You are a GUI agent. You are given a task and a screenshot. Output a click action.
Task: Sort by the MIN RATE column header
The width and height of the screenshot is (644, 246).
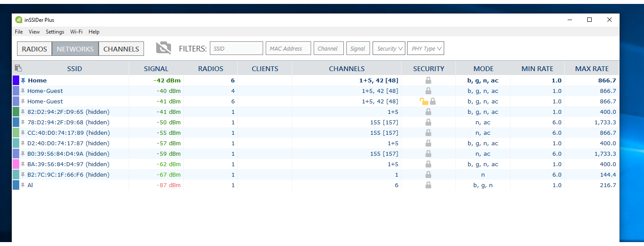(x=537, y=68)
